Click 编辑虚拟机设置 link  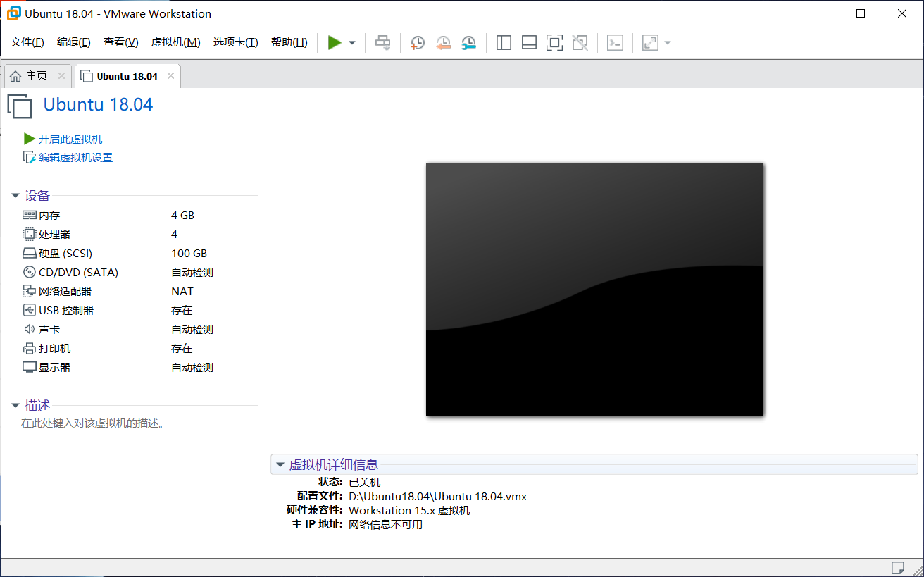(x=75, y=158)
